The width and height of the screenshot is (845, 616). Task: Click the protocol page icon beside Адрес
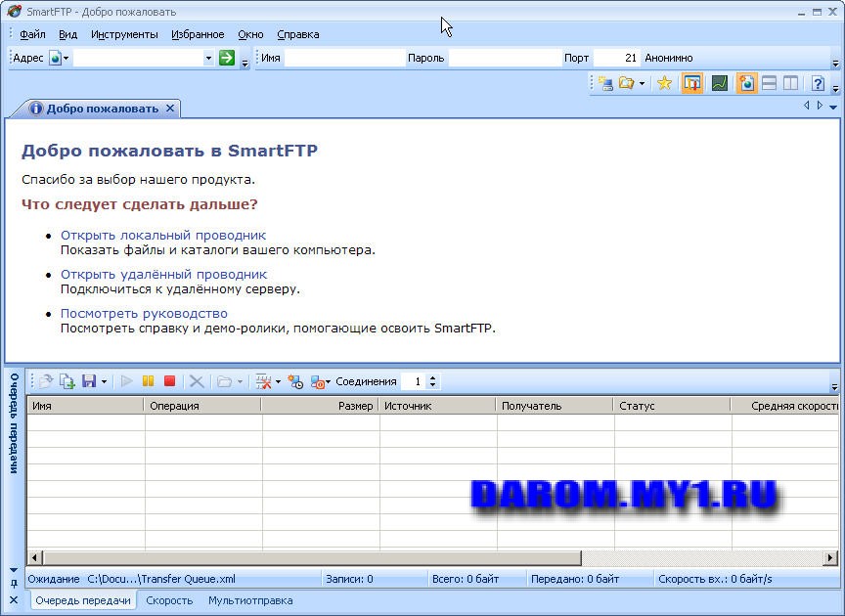point(55,58)
